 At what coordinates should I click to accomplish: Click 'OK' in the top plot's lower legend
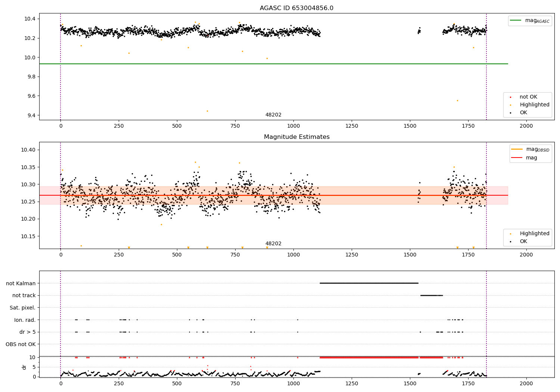coord(523,113)
